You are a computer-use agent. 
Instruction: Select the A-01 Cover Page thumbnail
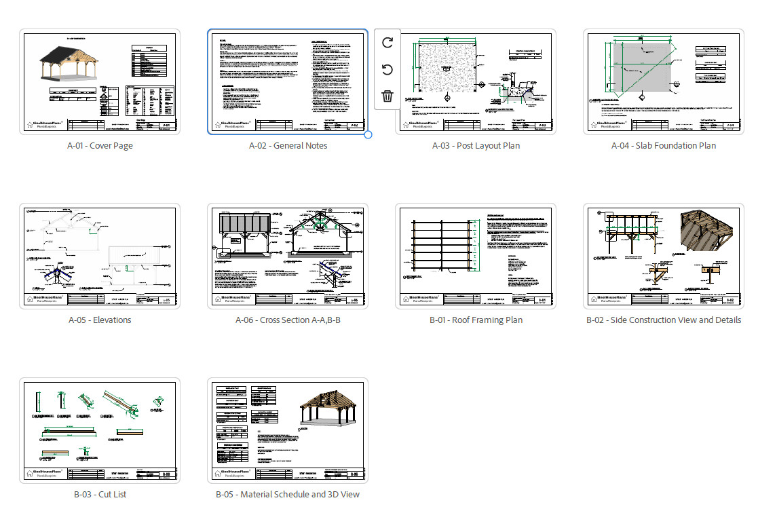100,81
